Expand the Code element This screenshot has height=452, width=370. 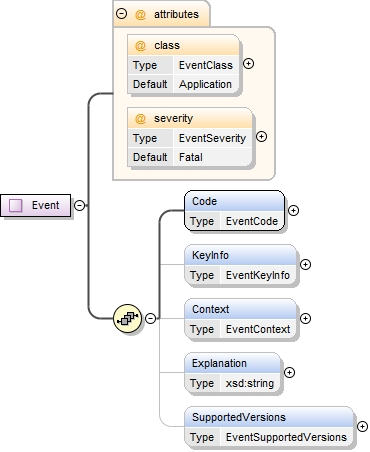click(x=293, y=211)
